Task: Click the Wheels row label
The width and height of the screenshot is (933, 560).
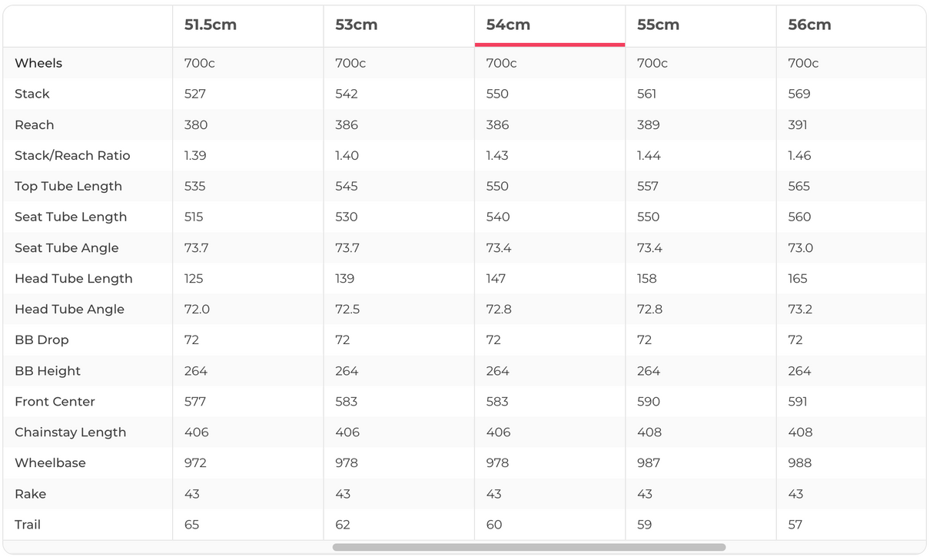Action: point(38,63)
